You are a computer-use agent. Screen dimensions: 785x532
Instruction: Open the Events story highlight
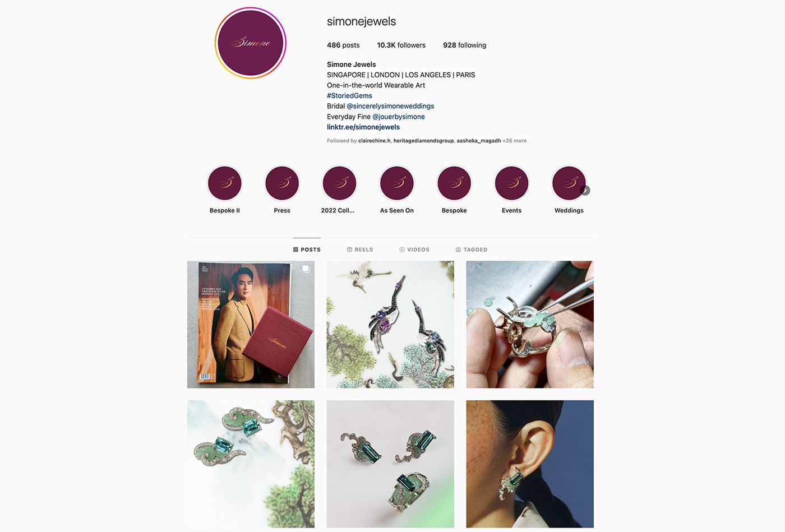pyautogui.click(x=511, y=183)
